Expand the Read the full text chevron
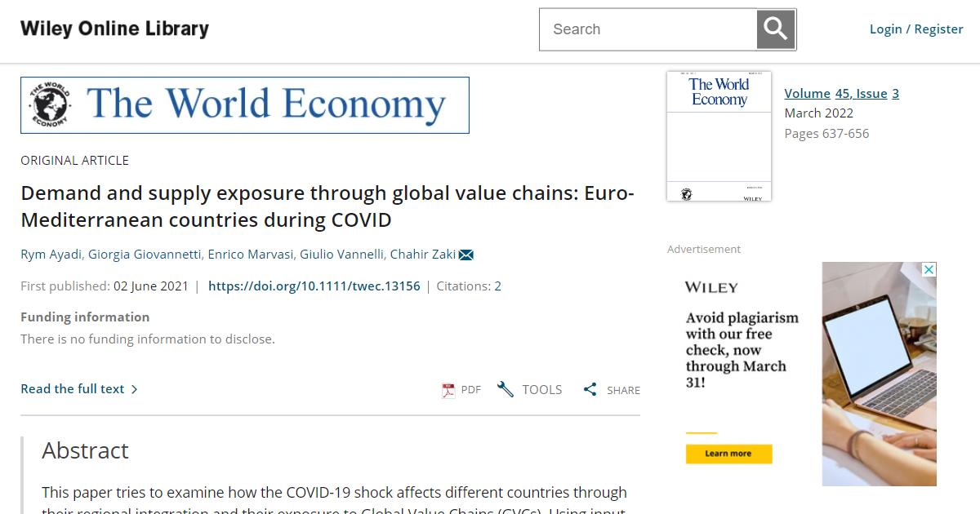This screenshot has width=980, height=514. point(135,389)
